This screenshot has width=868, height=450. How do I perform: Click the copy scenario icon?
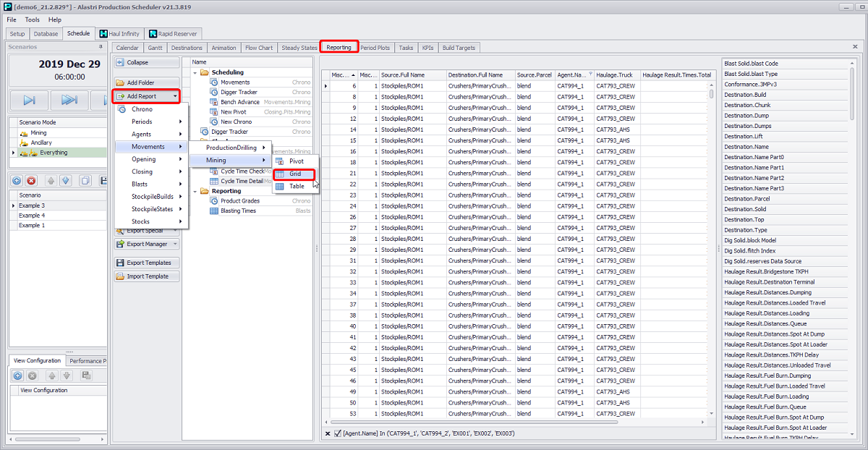pos(85,181)
